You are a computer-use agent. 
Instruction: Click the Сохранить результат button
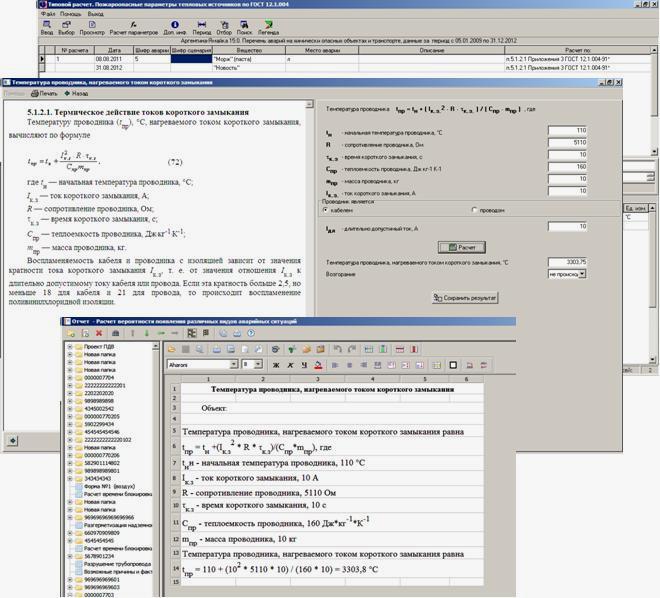pyautogui.click(x=464, y=297)
